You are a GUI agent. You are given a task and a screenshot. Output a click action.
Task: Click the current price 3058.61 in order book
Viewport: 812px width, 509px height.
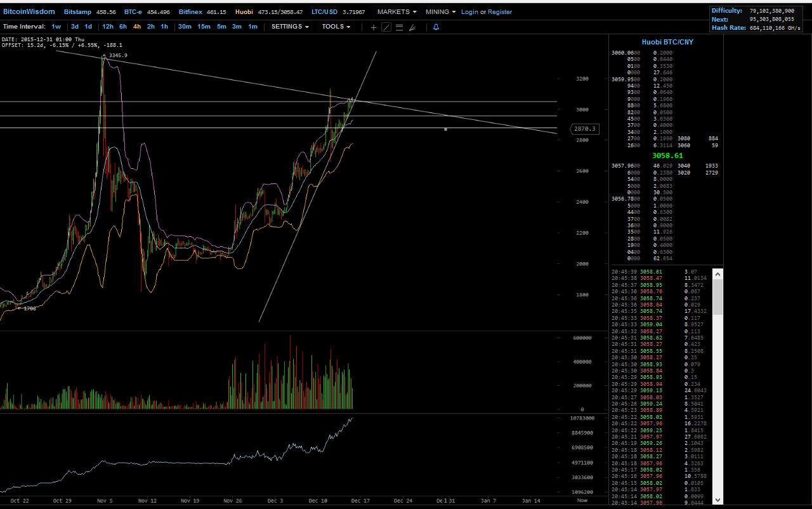coord(667,155)
